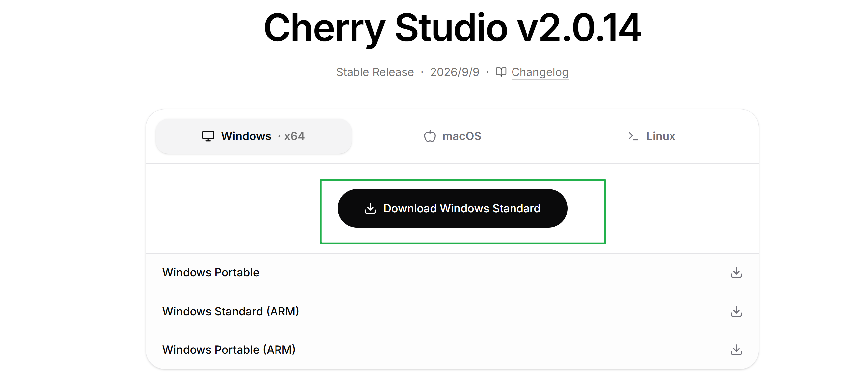Click the monitor icon on the Windows tab
Image resolution: width=868 pixels, height=373 pixels.
coord(208,136)
